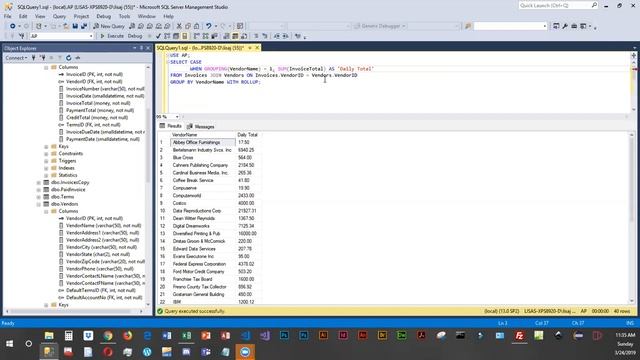Open the File menu
The width and height of the screenshot is (640, 360).
pyautogui.click(x=8, y=16)
